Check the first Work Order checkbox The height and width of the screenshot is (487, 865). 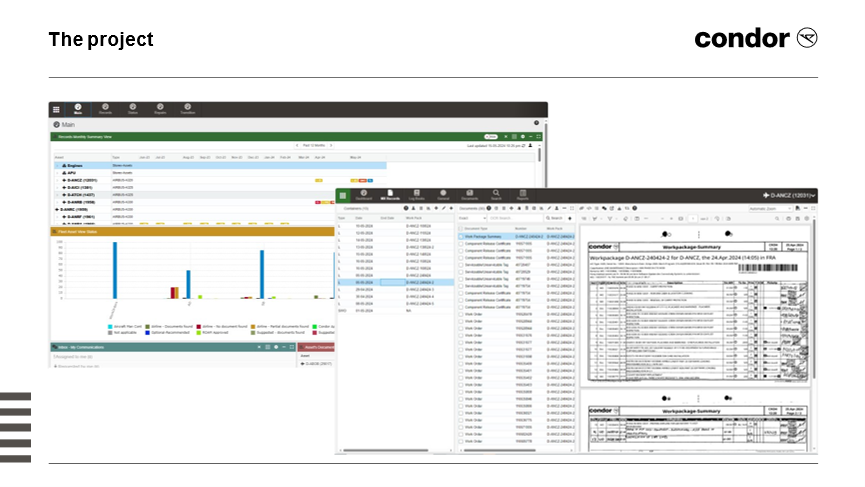461,314
